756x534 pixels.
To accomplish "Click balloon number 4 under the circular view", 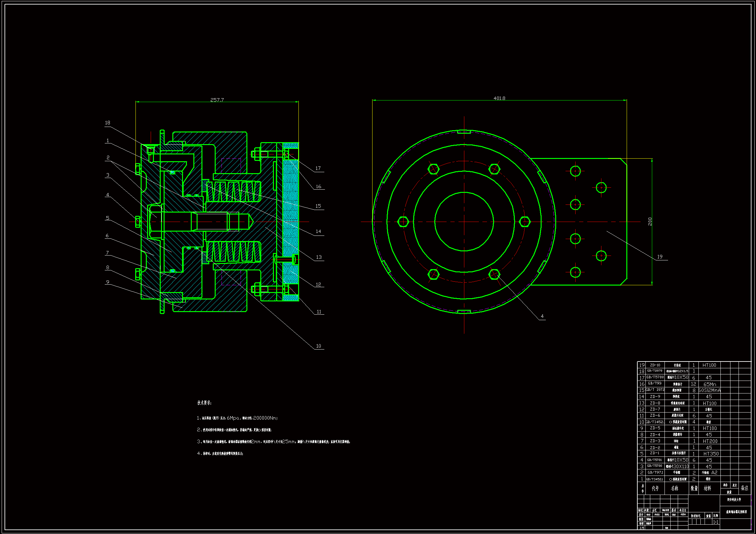I will [x=542, y=316].
